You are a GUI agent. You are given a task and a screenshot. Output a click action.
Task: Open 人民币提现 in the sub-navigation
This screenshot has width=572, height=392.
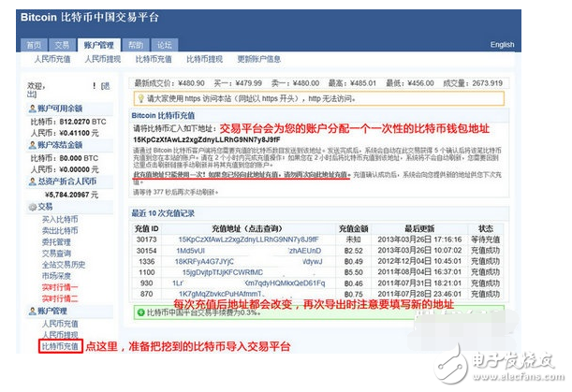pyautogui.click(x=103, y=59)
